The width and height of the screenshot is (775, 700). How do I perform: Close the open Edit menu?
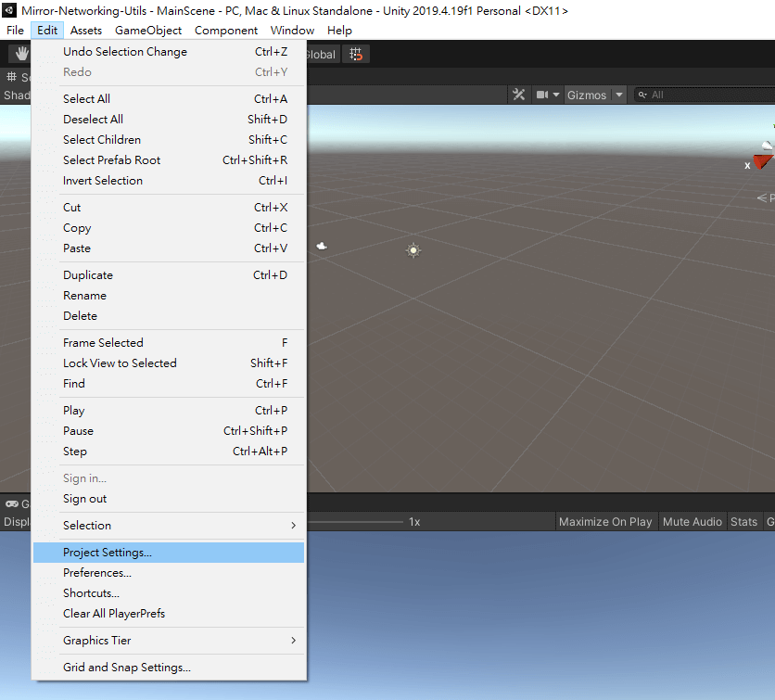pos(47,31)
